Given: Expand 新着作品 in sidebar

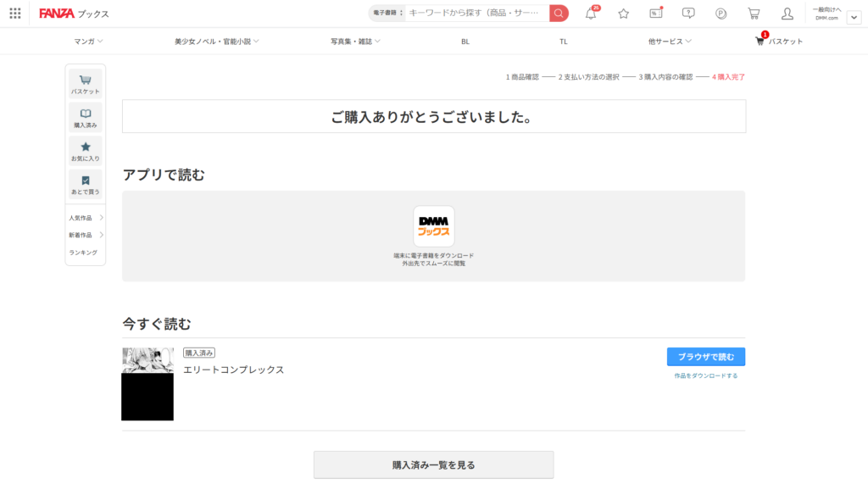Looking at the screenshot, I should [86, 236].
